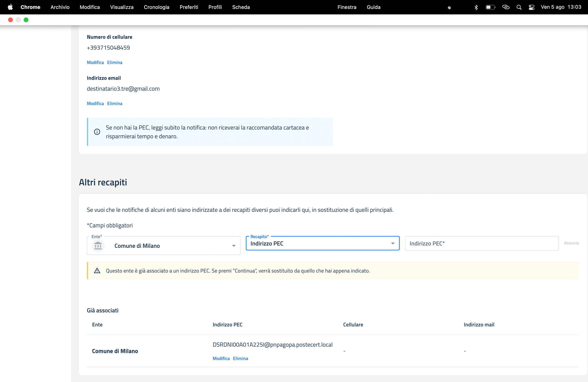Image resolution: width=588 pixels, height=382 pixels.
Task: Open the Visualizza menu
Action: click(122, 7)
